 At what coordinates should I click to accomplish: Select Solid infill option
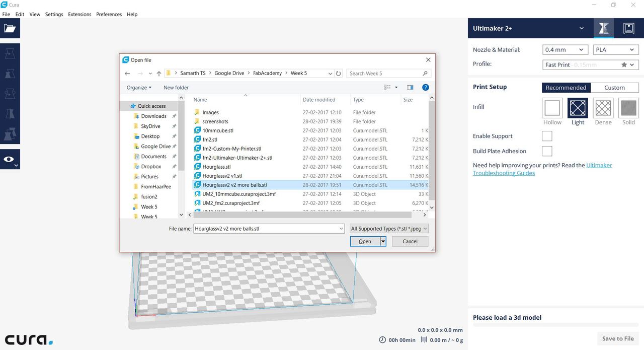pos(628,108)
